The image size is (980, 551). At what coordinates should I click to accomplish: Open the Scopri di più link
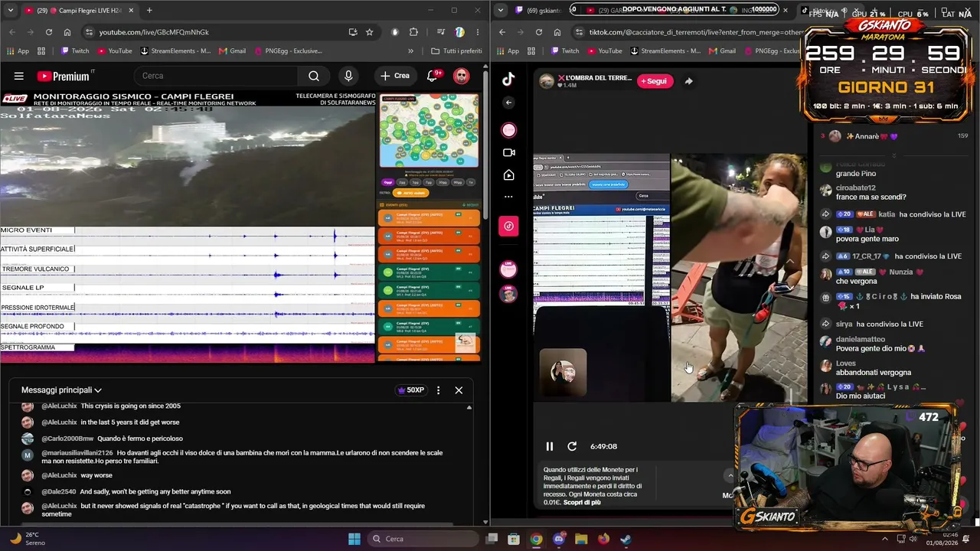[582, 502]
